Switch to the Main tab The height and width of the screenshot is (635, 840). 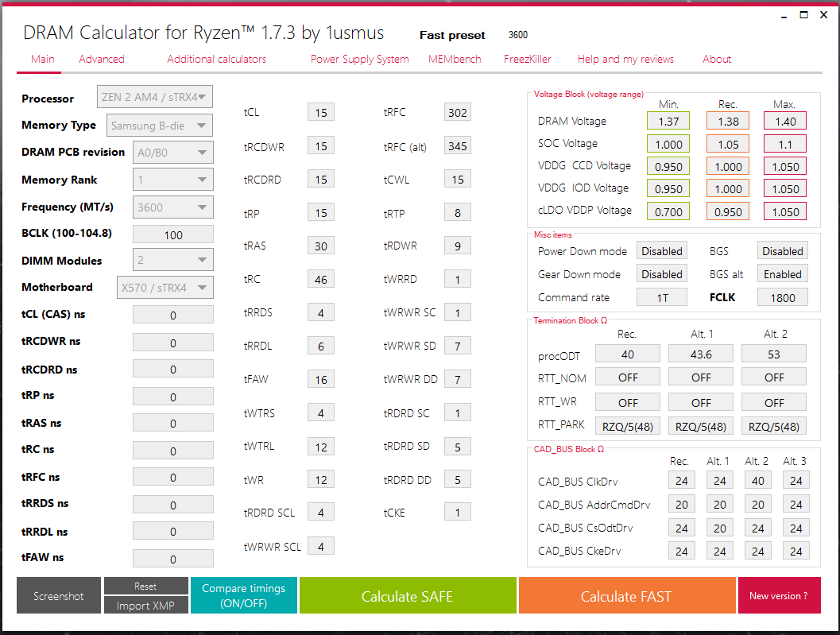click(x=42, y=59)
